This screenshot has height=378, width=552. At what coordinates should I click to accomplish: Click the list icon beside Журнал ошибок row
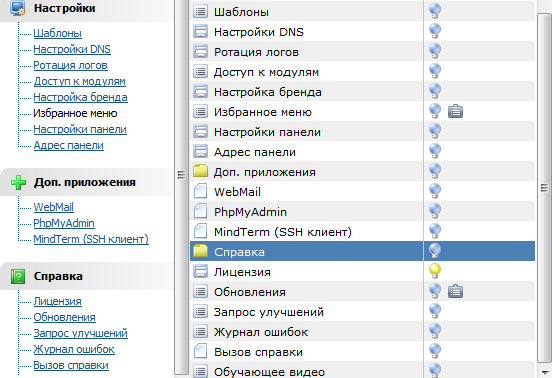pyautogui.click(x=201, y=331)
